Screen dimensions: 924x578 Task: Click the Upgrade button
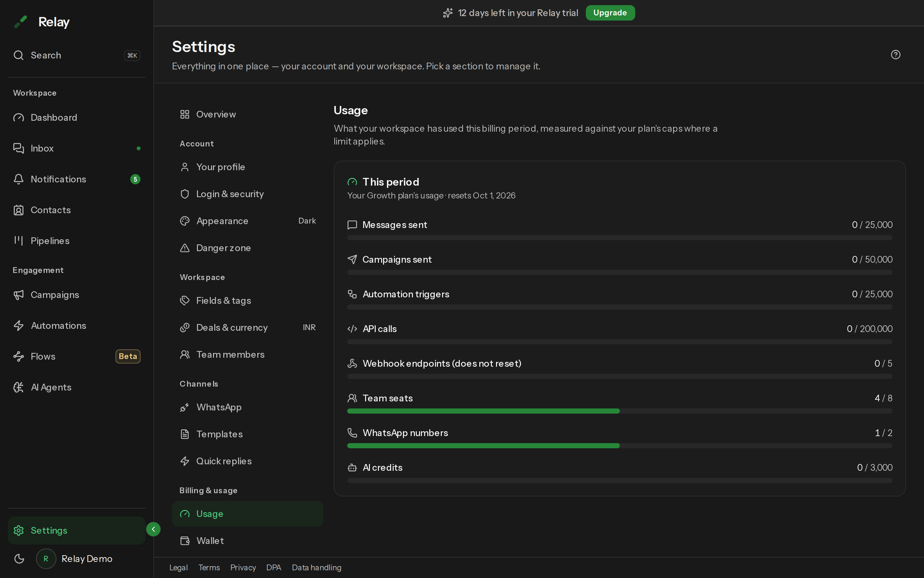click(x=610, y=13)
